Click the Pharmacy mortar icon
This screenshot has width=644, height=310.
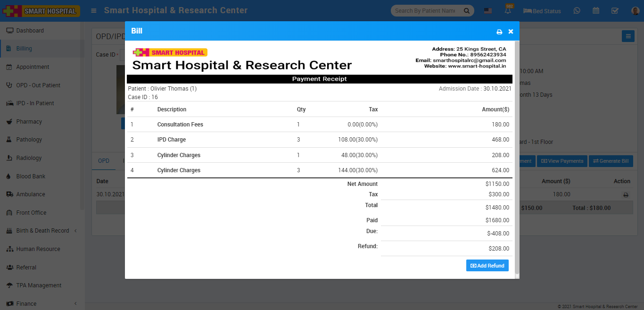(x=9, y=122)
